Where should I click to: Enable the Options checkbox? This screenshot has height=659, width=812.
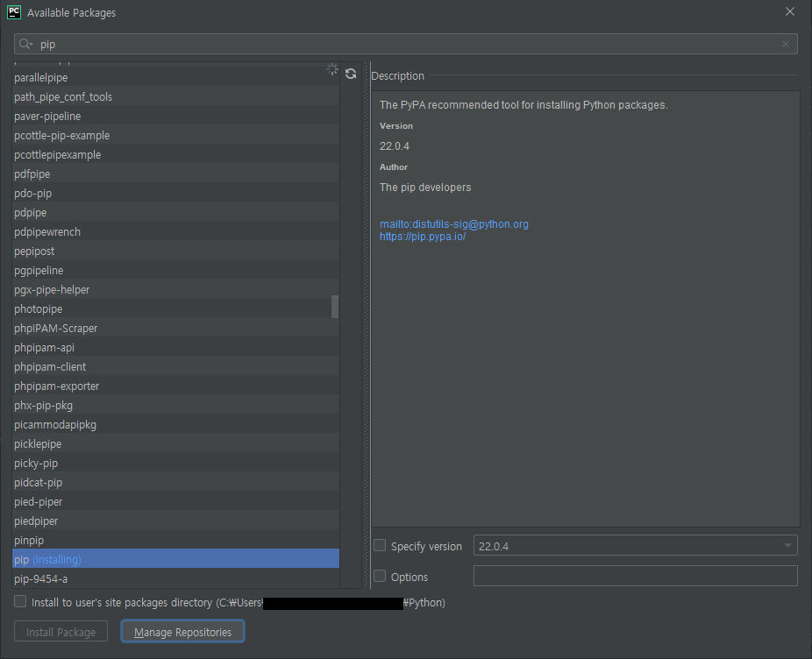click(x=380, y=576)
